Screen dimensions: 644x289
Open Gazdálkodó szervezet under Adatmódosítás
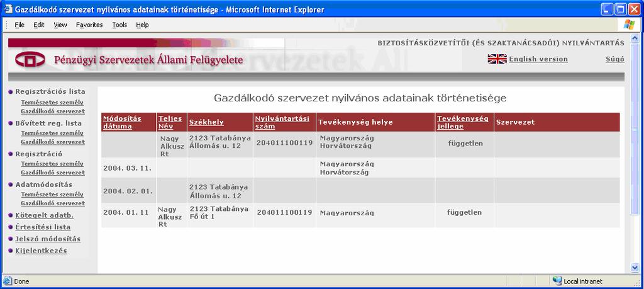point(53,203)
